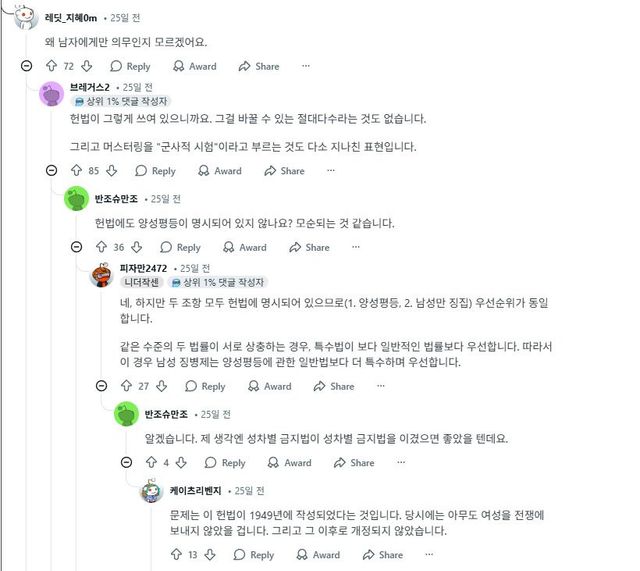Collapse the 4-vote 반조슈만조 reply thread
This screenshot has height=571, width=640.
[x=127, y=463]
